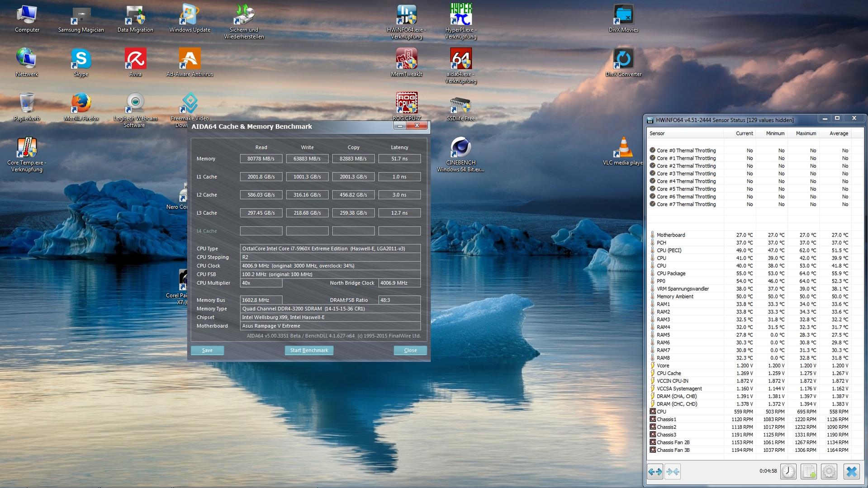Select the ROG CPU-Z desktop icon
The width and height of the screenshot is (868, 488).
[406, 107]
